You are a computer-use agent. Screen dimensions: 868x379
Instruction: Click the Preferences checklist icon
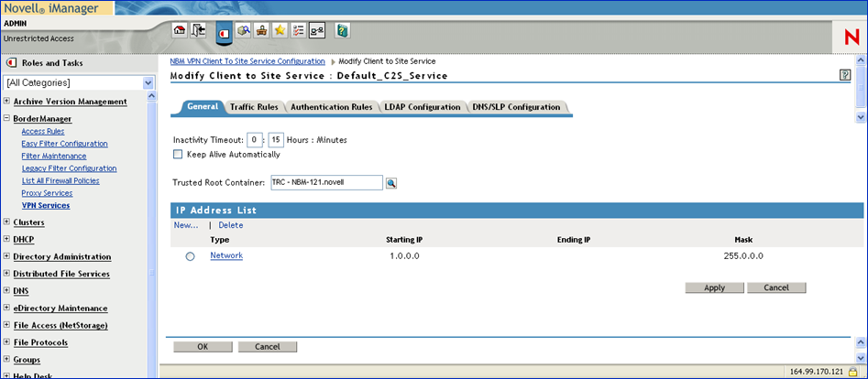pyautogui.click(x=298, y=30)
